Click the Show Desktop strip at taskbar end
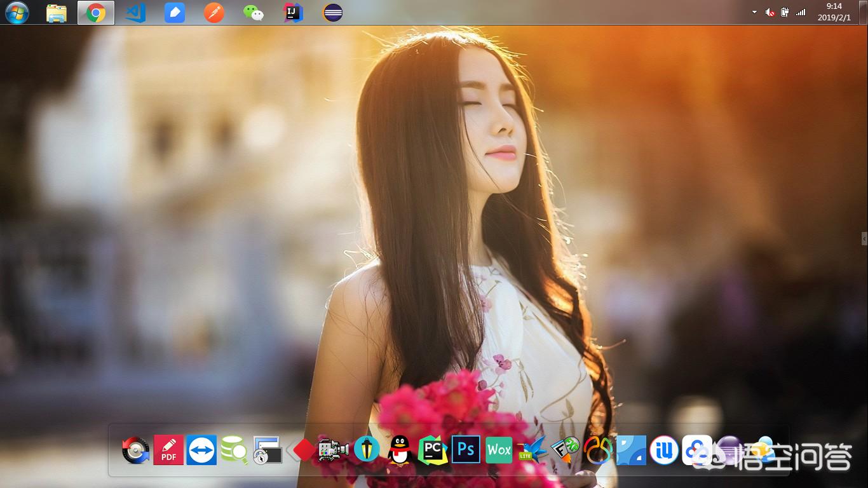 coord(864,12)
